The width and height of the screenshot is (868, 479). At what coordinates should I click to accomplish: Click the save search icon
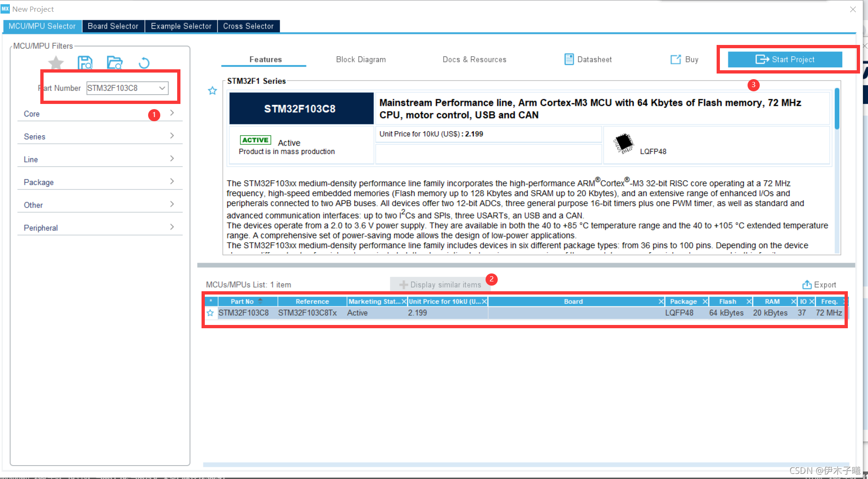(85, 63)
